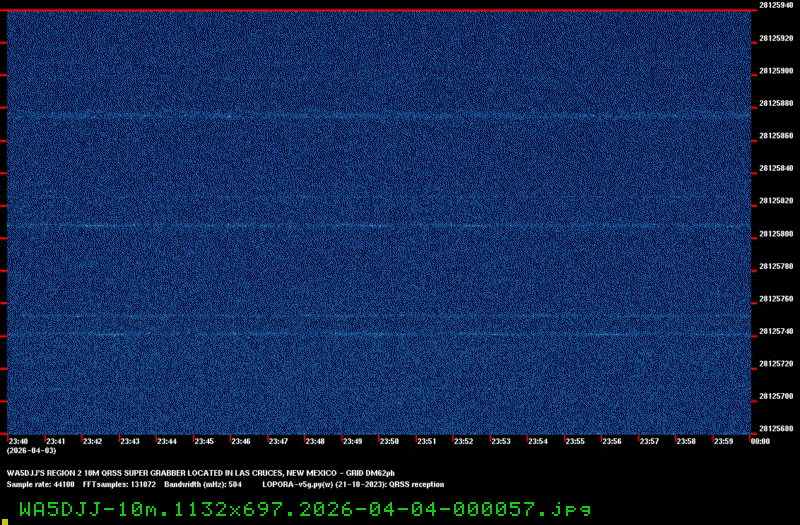Viewport: 800px width, 525px height.
Task: Click the 00:00 time marker
Action: click(x=759, y=441)
